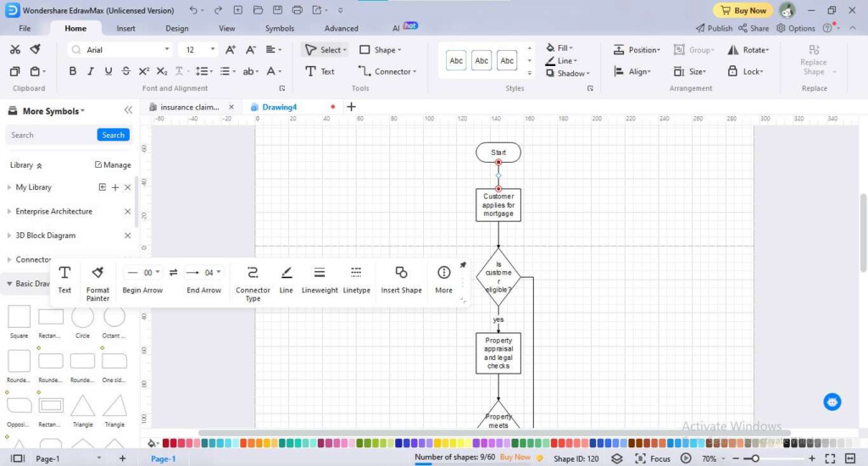Increase font size with A+ icon
This screenshot has width=868, height=466.
231,50
